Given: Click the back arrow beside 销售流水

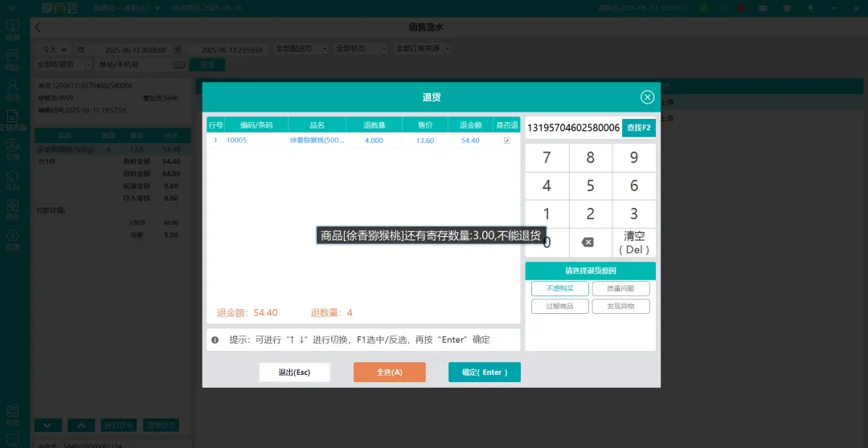Looking at the screenshot, I should 38,27.
